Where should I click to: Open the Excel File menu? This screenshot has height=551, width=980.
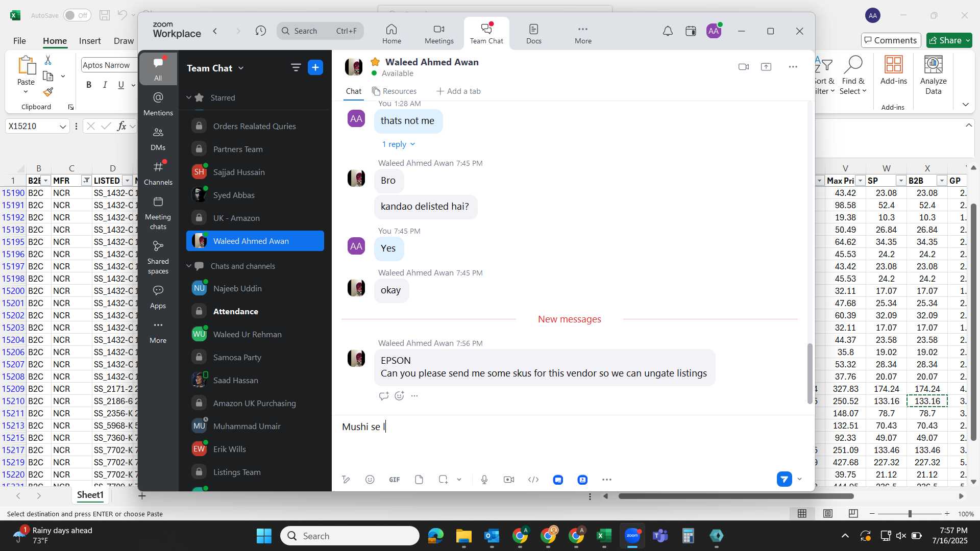(19, 41)
